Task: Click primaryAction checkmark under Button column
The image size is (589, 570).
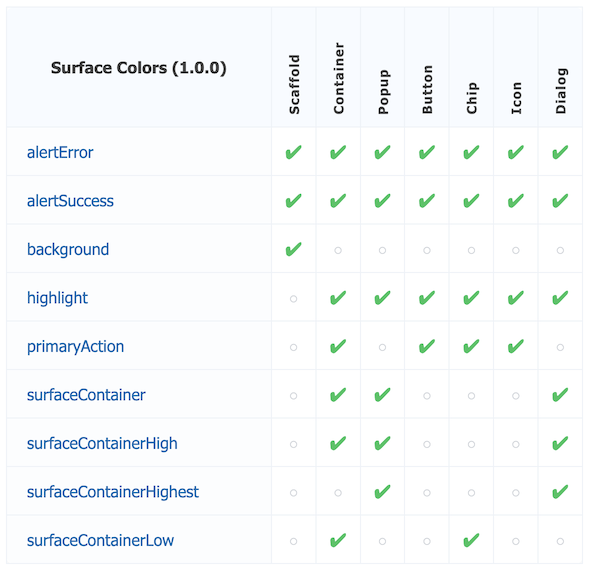Action: pyautogui.click(x=427, y=346)
